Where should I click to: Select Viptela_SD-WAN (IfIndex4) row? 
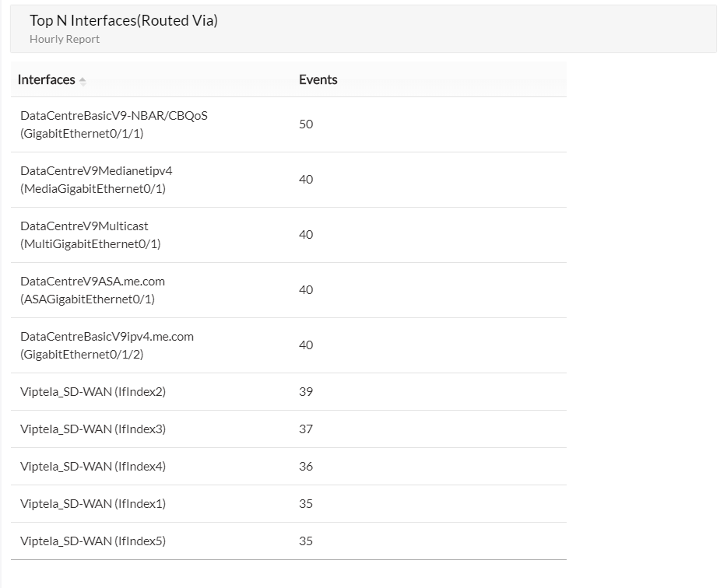pos(93,466)
